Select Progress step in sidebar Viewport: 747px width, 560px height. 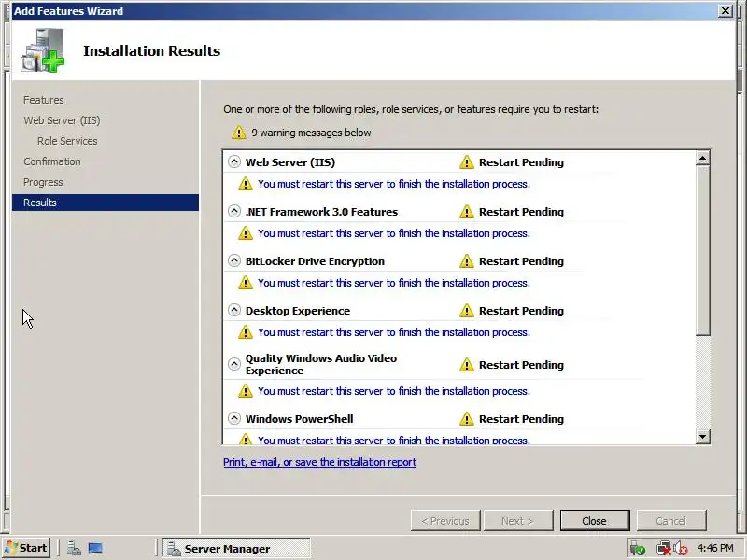coord(43,182)
